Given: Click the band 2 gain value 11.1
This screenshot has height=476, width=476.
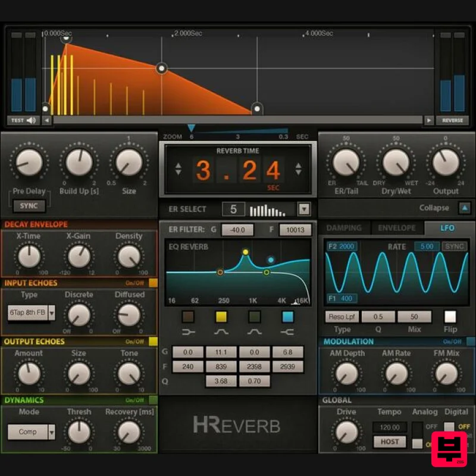Looking at the screenshot, I should coord(221,352).
